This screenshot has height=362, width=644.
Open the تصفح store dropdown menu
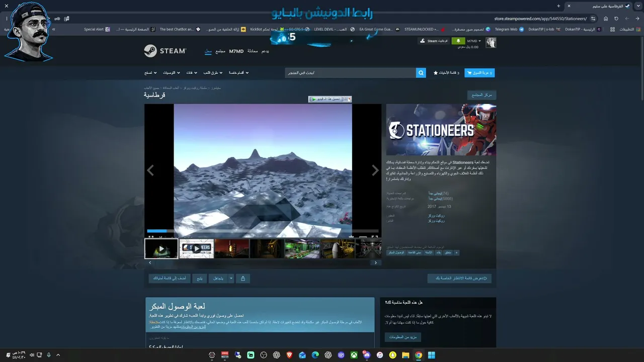pyautogui.click(x=150, y=73)
